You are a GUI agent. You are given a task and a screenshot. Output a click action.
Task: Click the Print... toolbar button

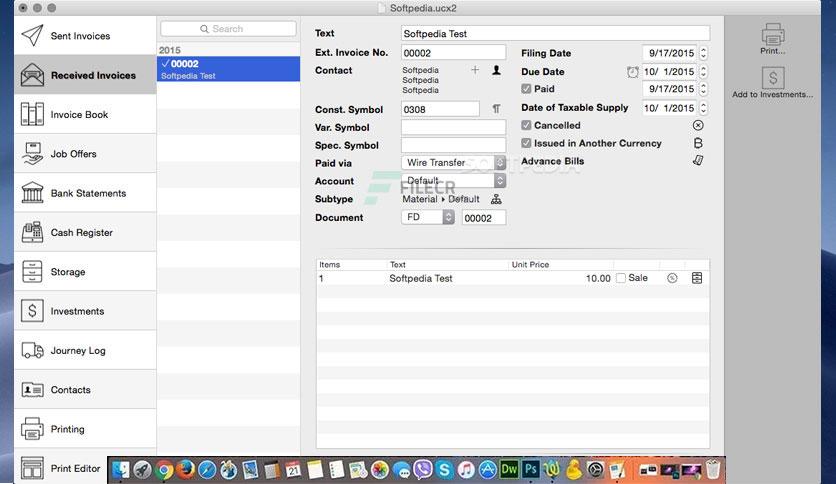(773, 39)
